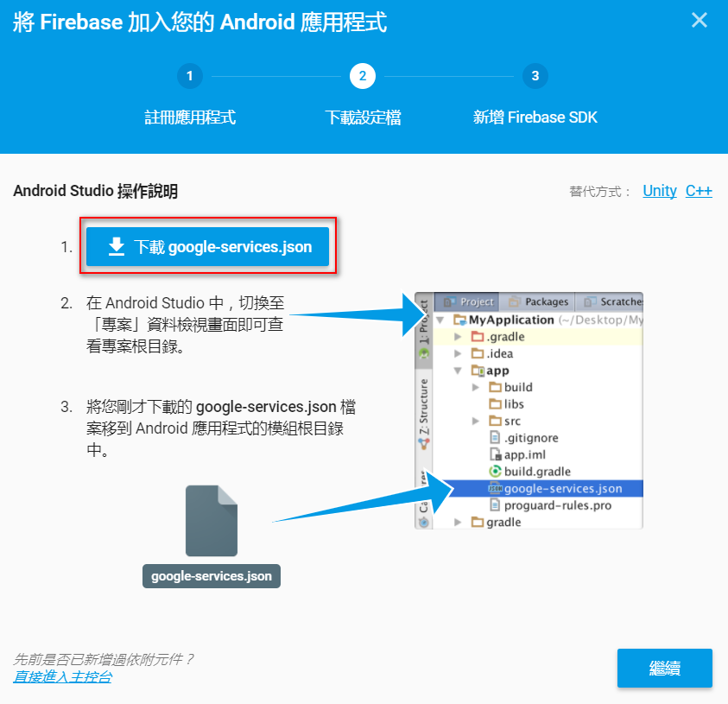Switch to the Packages tab
The width and height of the screenshot is (728, 704).
click(538, 301)
